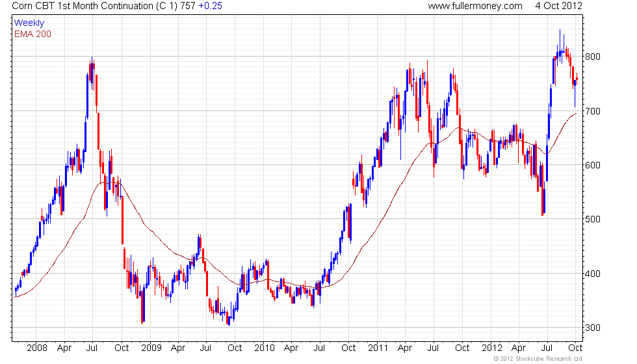Click the '2011' date axis label
Image resolution: width=637 pixels, height=364 pixels.
tap(378, 348)
